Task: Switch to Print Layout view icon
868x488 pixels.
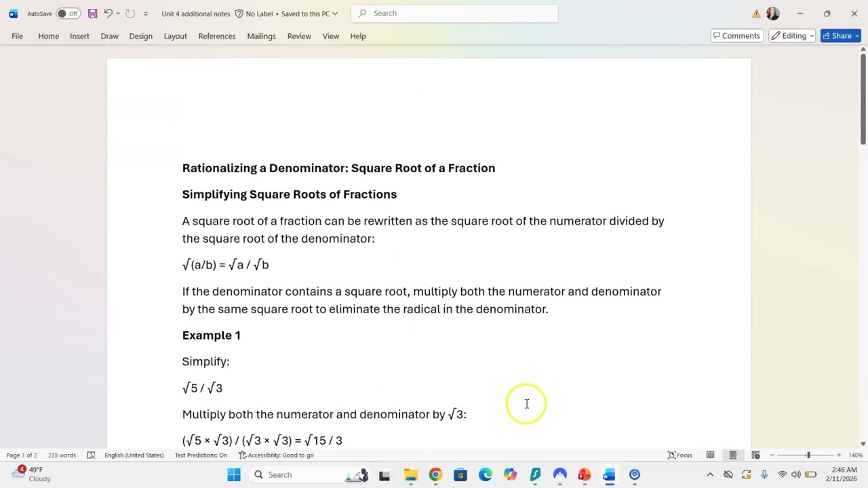Action: (x=733, y=455)
